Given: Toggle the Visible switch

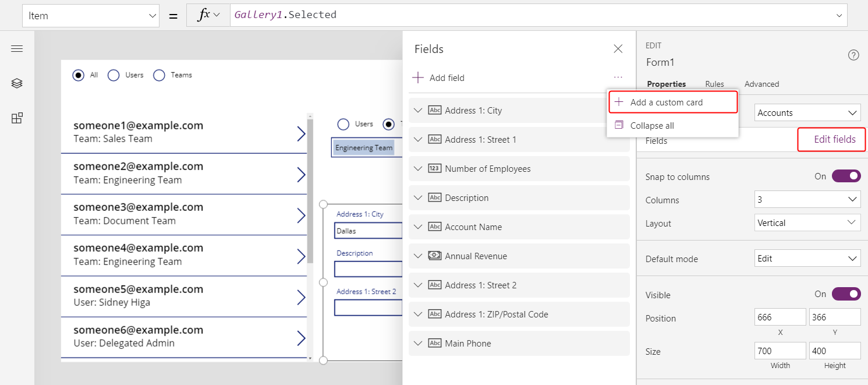Looking at the screenshot, I should [846, 294].
